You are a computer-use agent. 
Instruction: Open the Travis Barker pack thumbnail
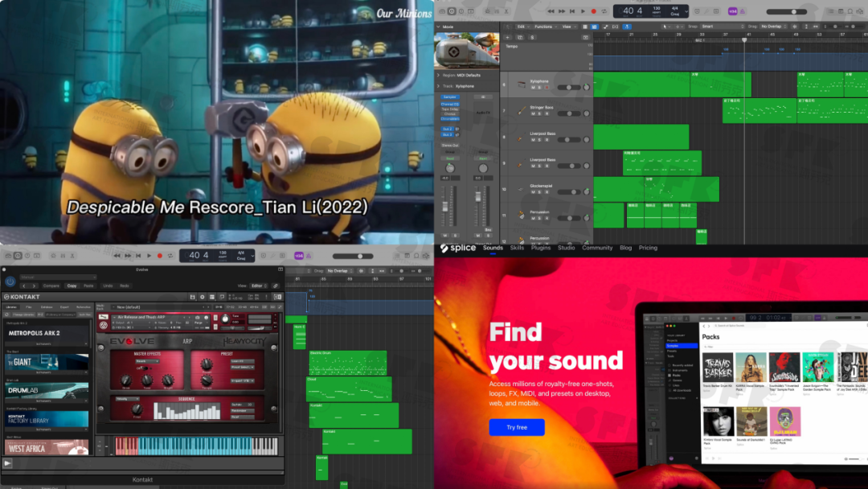pos(718,368)
